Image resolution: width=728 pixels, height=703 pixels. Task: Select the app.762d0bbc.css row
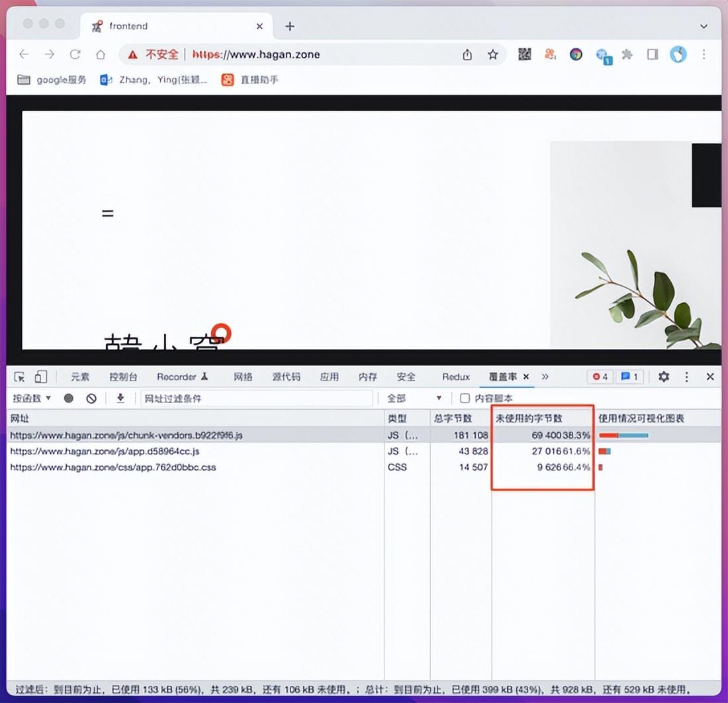[x=364, y=467]
